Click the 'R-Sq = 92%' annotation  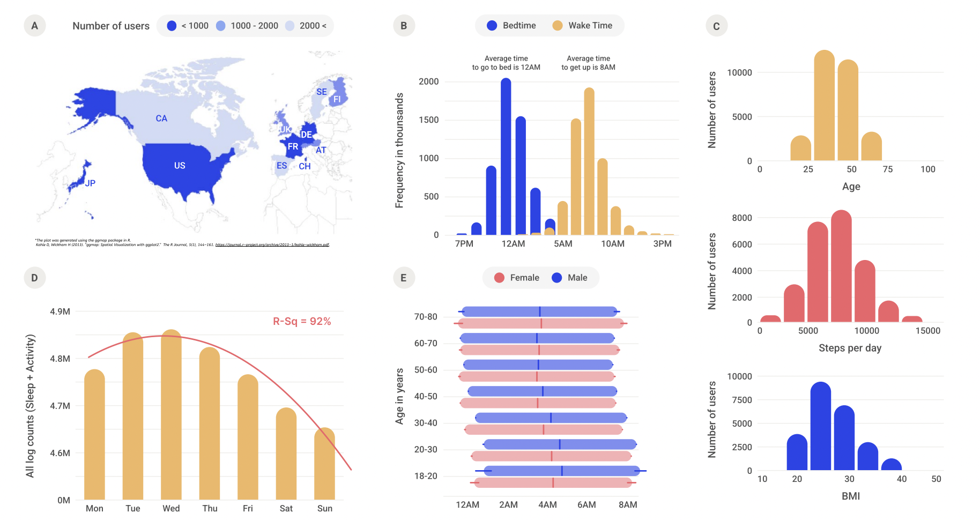tap(302, 321)
